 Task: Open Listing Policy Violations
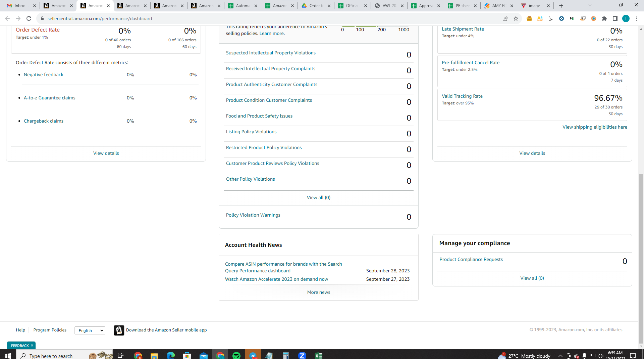tap(251, 132)
